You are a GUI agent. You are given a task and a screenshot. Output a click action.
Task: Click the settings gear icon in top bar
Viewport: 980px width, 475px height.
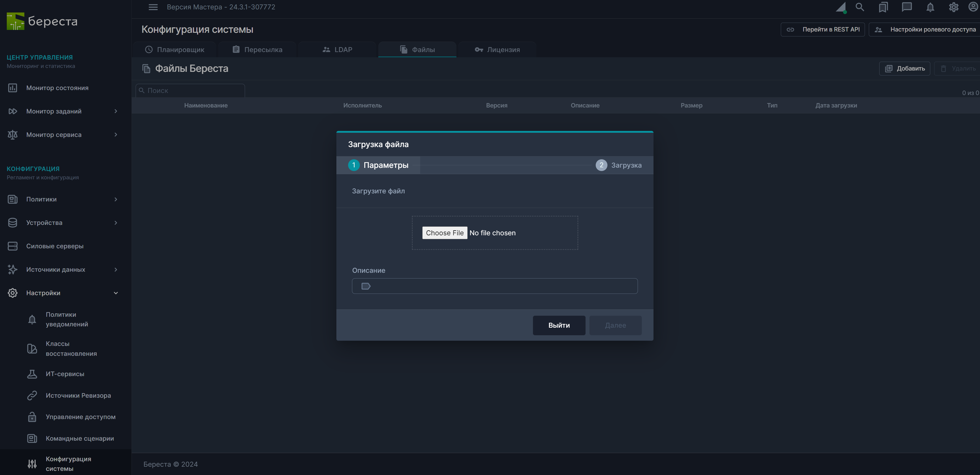click(953, 7)
